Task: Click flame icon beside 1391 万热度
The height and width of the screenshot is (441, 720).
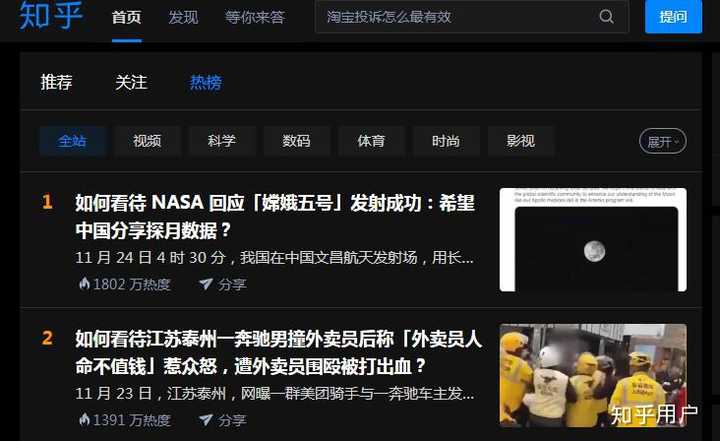Action: click(84, 419)
